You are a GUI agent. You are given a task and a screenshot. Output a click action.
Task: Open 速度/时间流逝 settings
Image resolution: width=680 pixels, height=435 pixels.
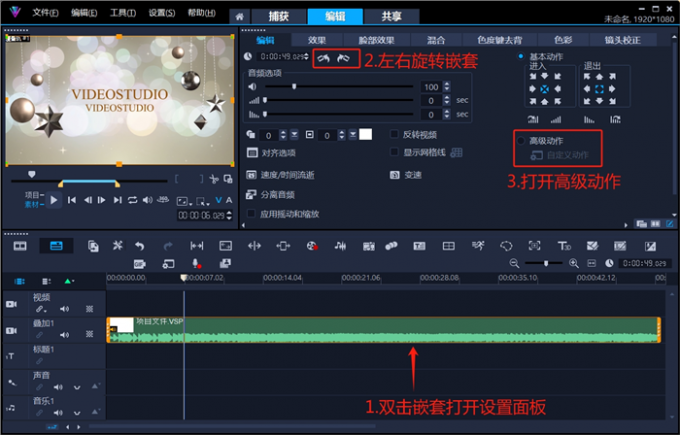coord(281,175)
